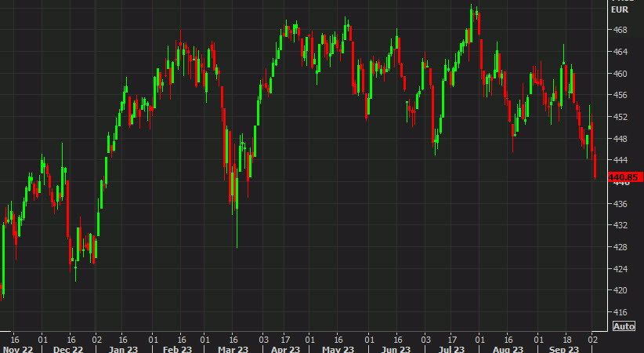Click the 432 price axis label

(x=620, y=225)
